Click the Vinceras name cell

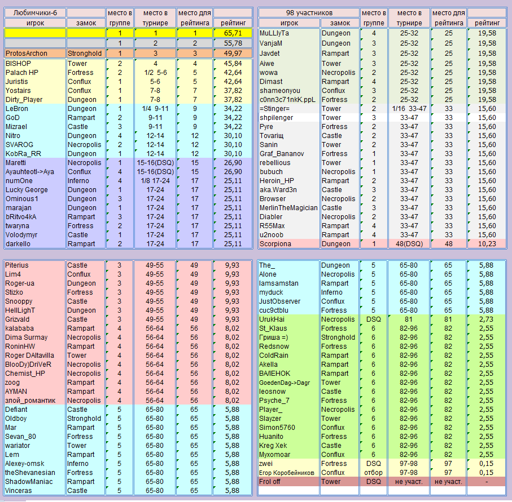point(35,490)
